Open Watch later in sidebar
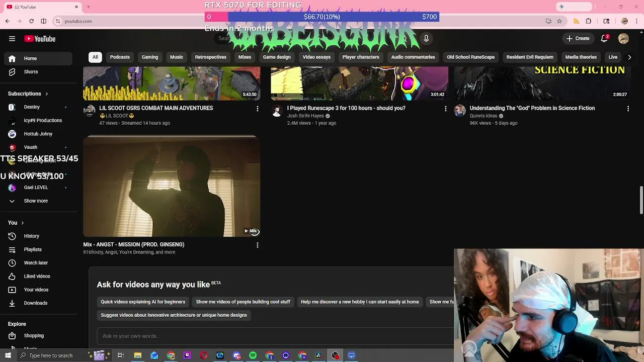Screen dimensions: 644x362 coord(39,263)
